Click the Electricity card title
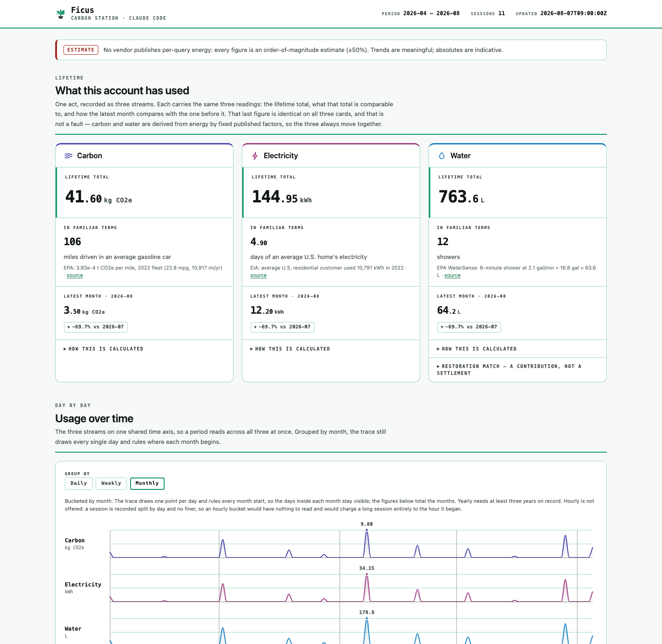Viewport: 662px width, 644px height. [x=281, y=156]
